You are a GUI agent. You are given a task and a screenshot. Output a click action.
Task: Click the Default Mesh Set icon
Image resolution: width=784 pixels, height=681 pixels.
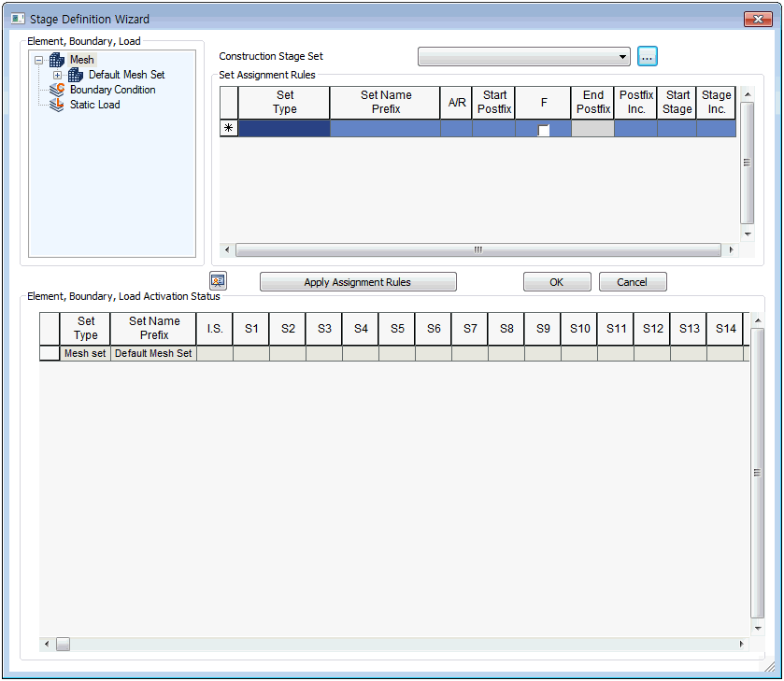76,75
